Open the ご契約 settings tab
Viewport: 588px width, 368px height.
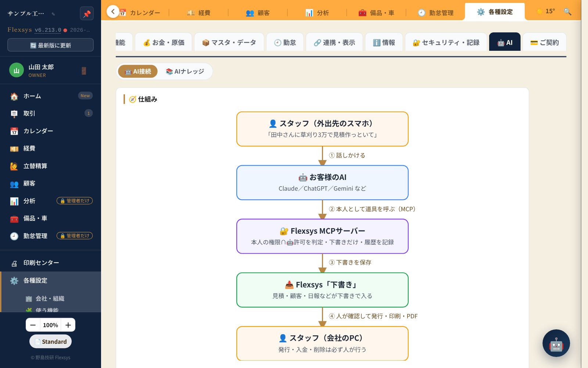(544, 42)
